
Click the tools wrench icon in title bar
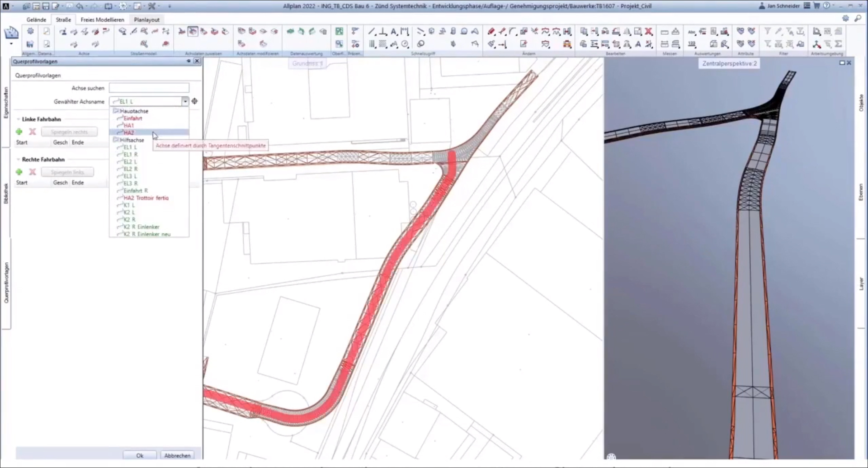[x=152, y=6]
